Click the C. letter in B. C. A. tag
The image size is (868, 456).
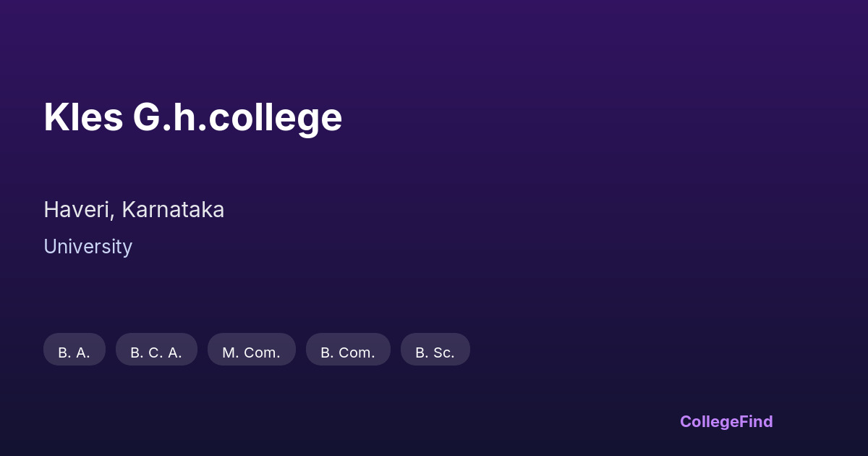pyautogui.click(x=156, y=352)
